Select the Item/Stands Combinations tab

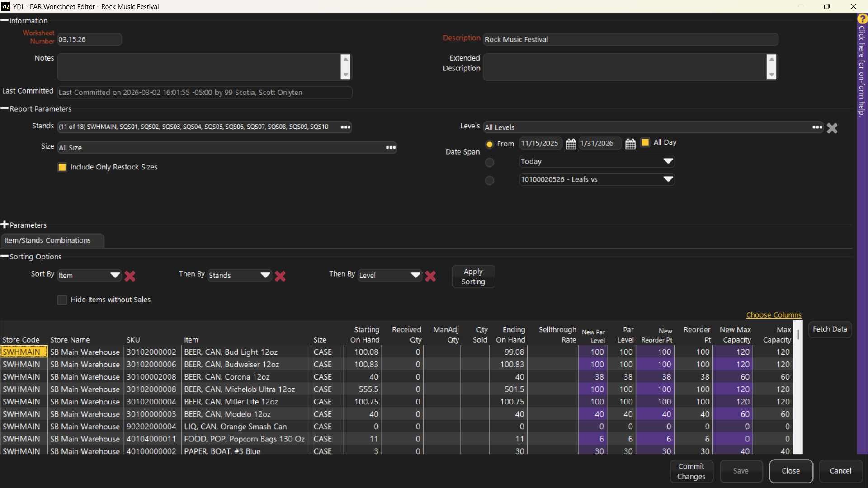[48, 240]
